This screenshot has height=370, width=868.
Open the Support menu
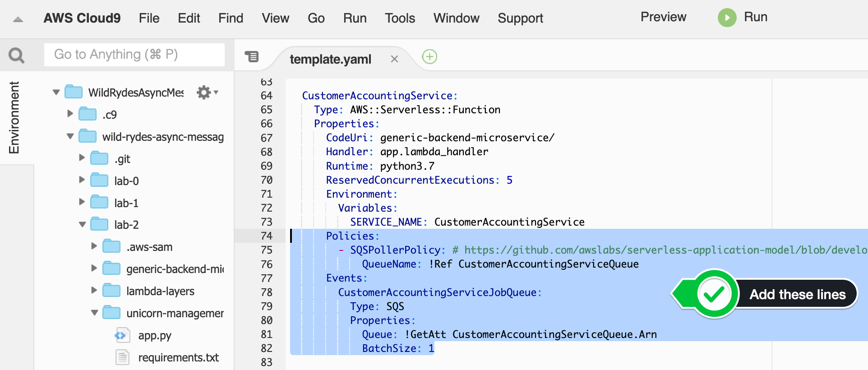click(x=521, y=18)
